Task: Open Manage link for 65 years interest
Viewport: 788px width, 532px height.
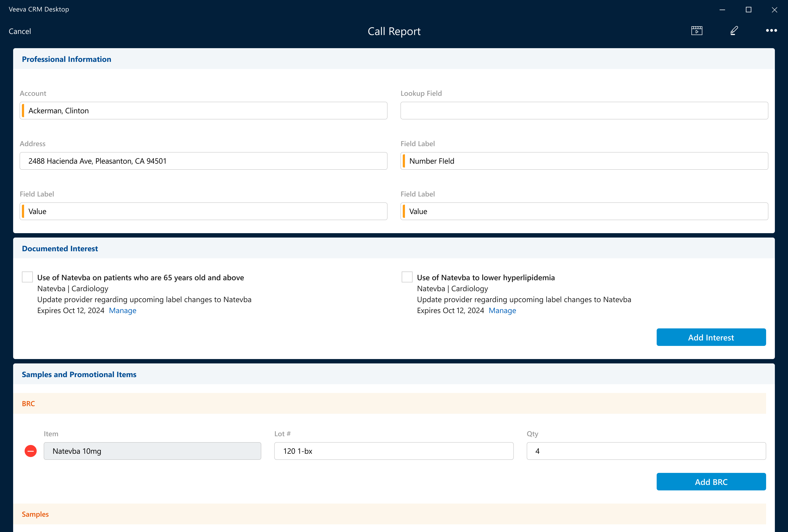Action: 122,311
